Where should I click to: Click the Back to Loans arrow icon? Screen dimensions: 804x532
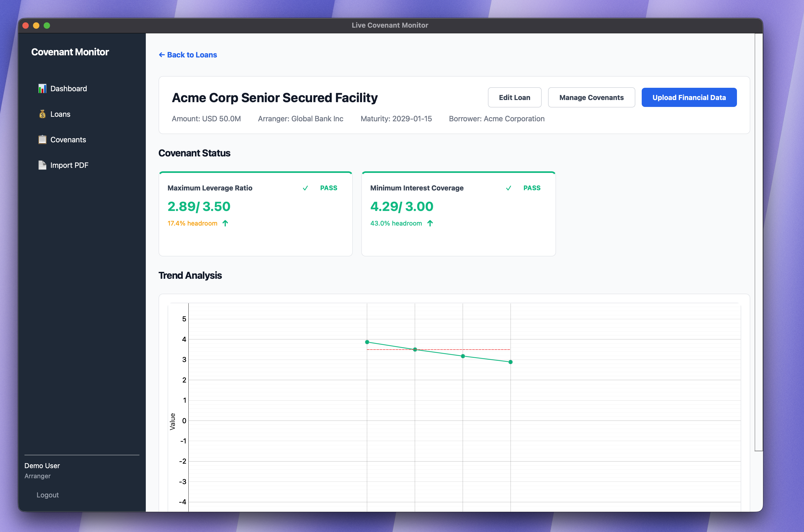[162, 55]
